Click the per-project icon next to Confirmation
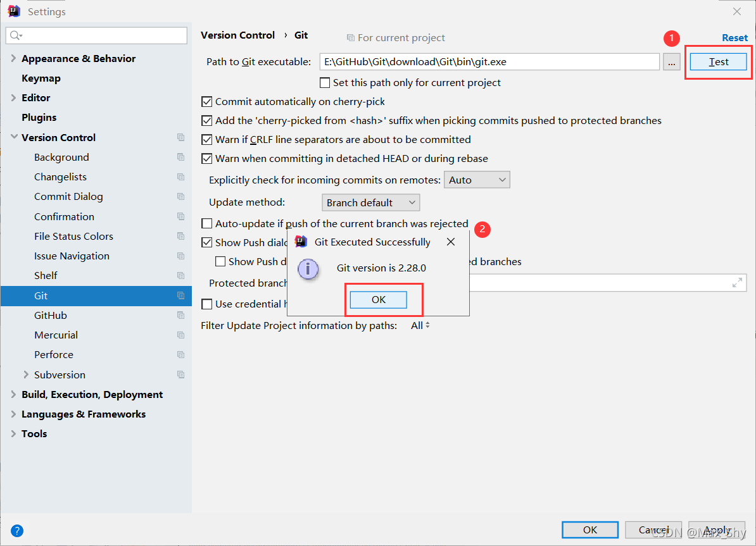 coord(181,216)
